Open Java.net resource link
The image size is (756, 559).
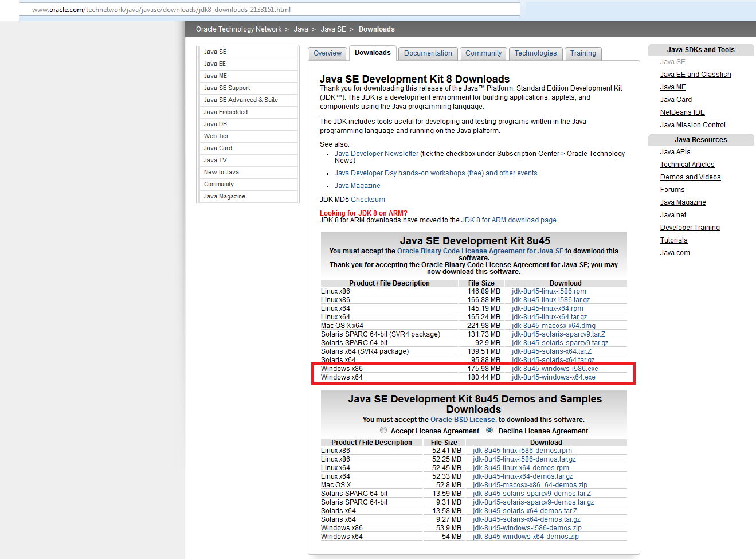[x=673, y=215]
